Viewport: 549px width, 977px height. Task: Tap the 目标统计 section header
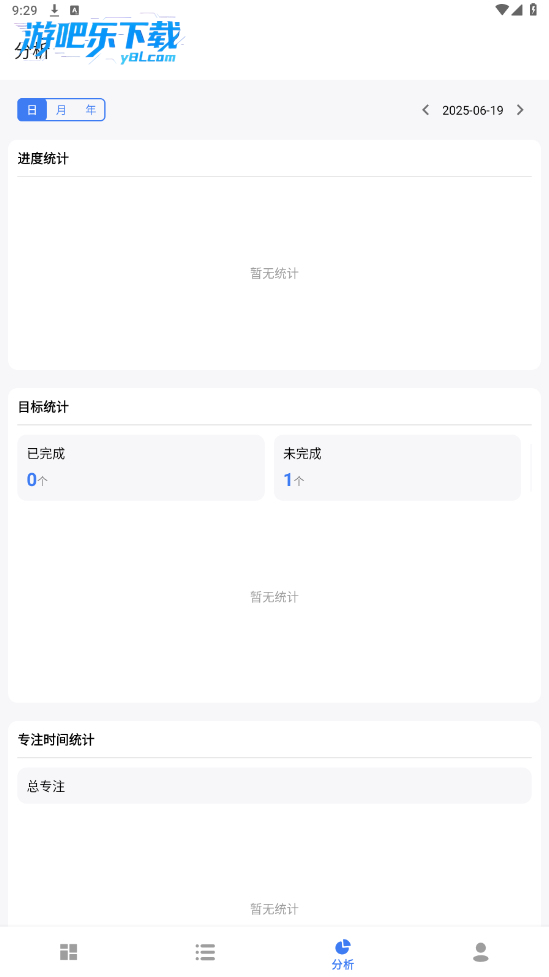pyautogui.click(x=43, y=407)
